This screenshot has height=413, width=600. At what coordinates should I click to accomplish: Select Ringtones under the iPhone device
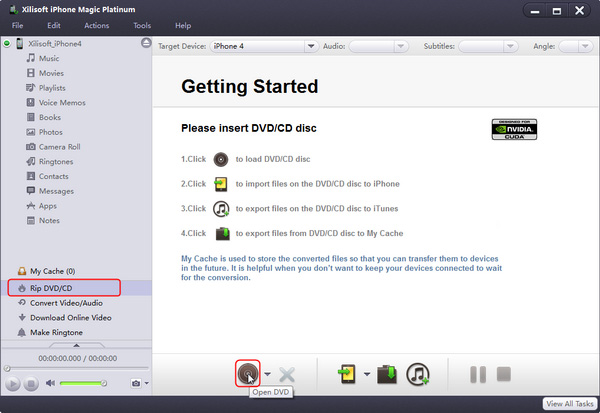pos(55,160)
